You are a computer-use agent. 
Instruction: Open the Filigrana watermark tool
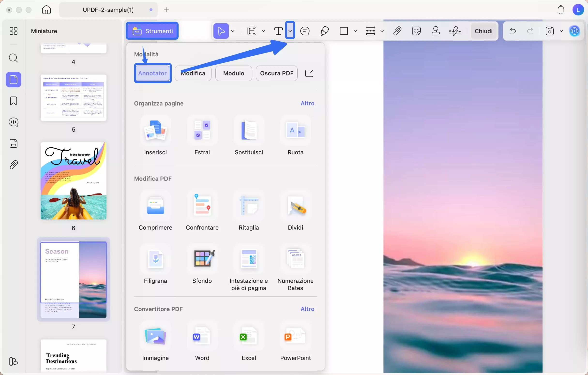(155, 259)
